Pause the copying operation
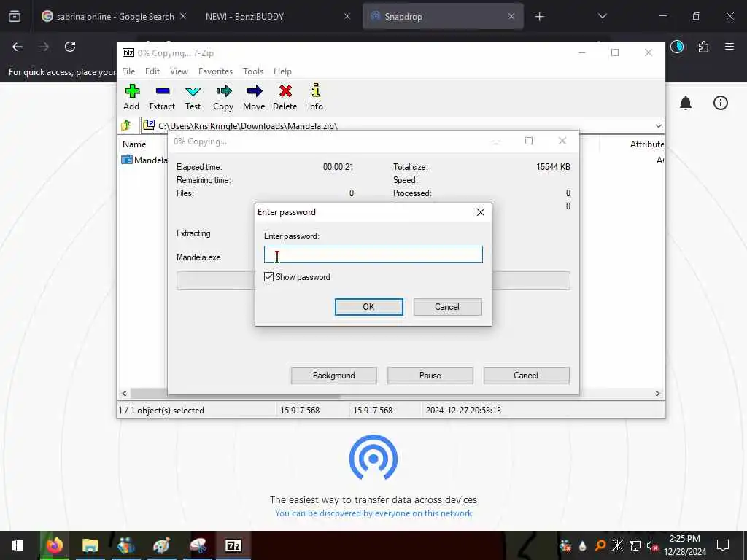 tap(430, 376)
